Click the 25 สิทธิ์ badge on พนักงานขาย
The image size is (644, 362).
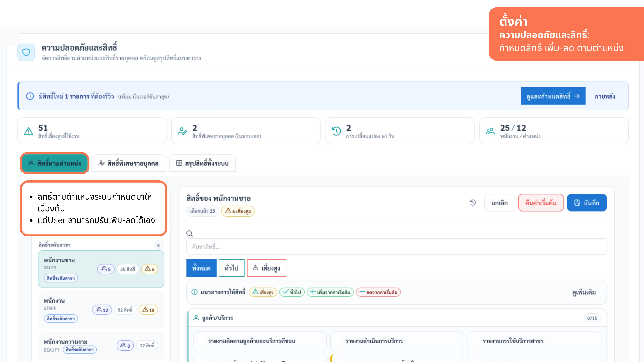(x=127, y=269)
